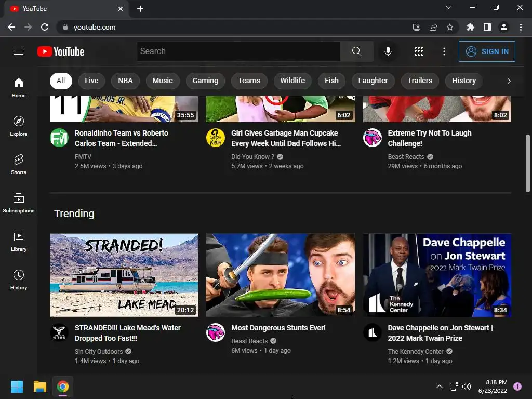Click the YouTube logo
This screenshot has width=532, height=399.
point(61,51)
